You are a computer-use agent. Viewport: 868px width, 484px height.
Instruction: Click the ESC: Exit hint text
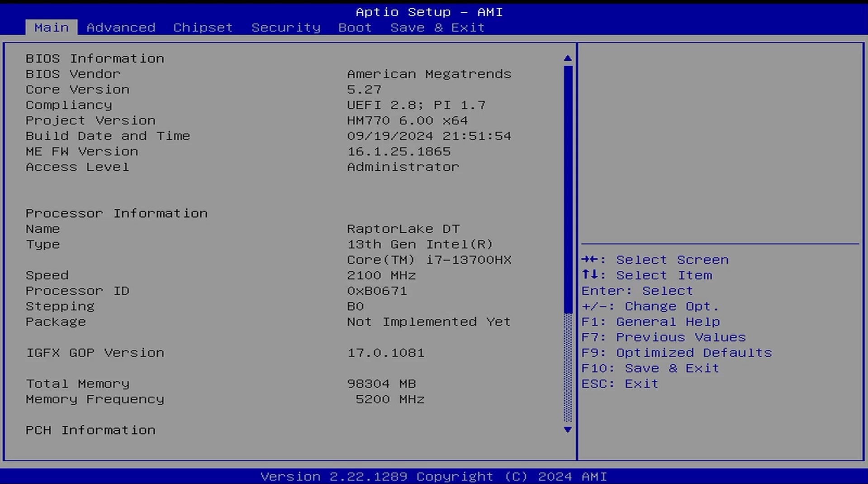[x=619, y=384]
